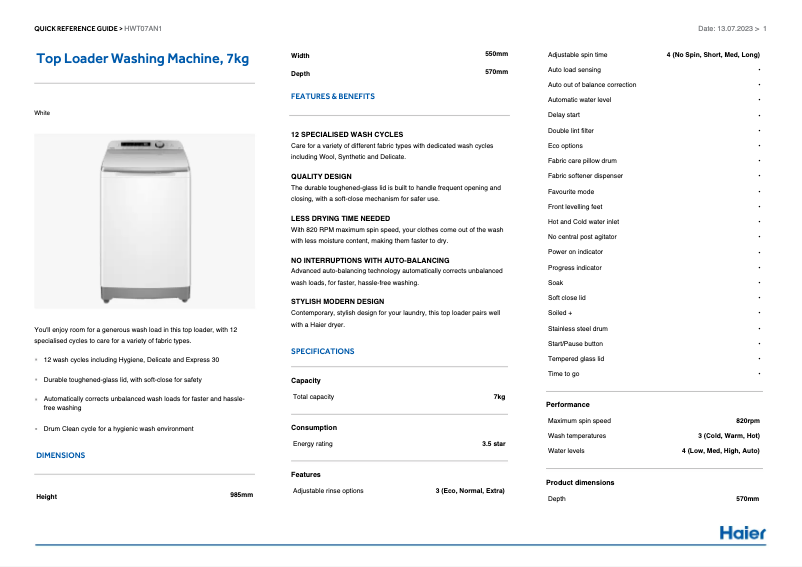Click the Dimensions section heading

[x=61, y=455]
